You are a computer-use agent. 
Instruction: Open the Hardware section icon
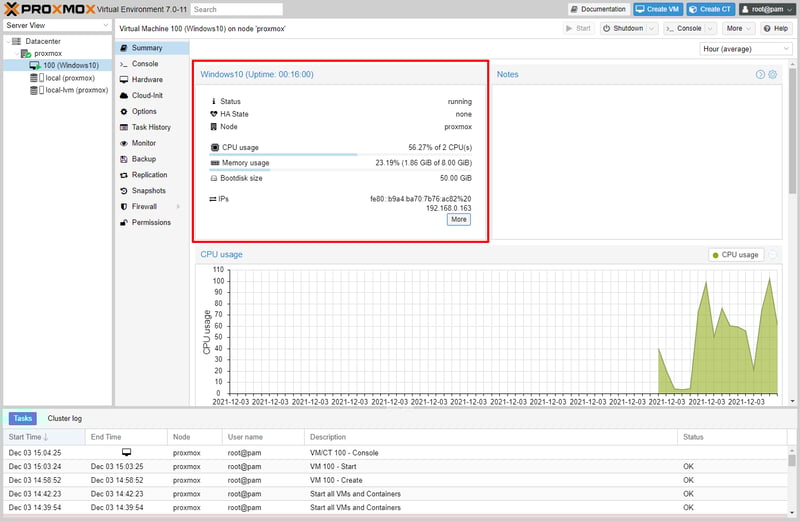click(123, 79)
